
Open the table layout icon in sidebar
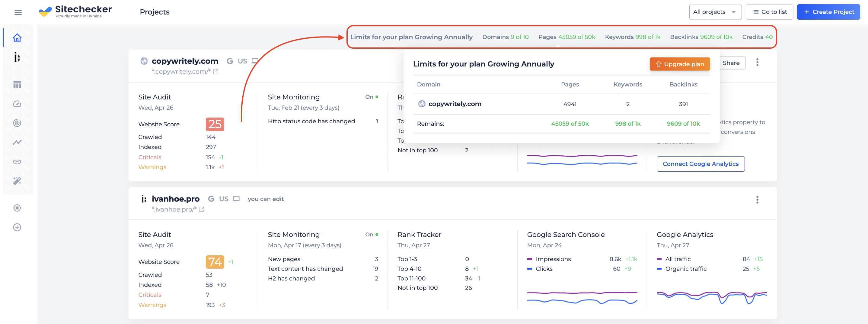point(17,84)
